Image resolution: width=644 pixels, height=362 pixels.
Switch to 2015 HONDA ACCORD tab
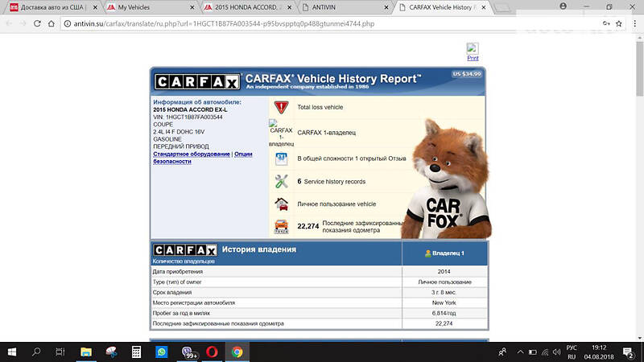point(247,7)
